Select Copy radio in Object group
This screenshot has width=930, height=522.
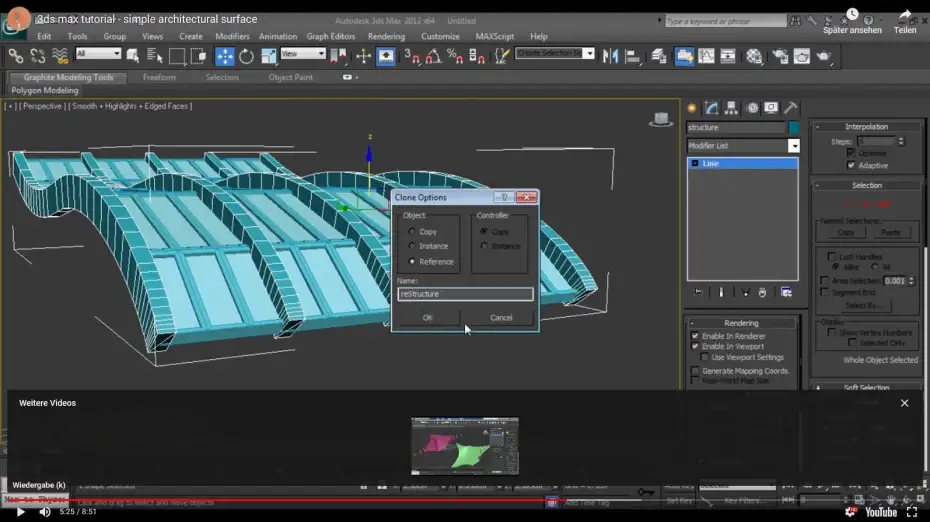412,231
